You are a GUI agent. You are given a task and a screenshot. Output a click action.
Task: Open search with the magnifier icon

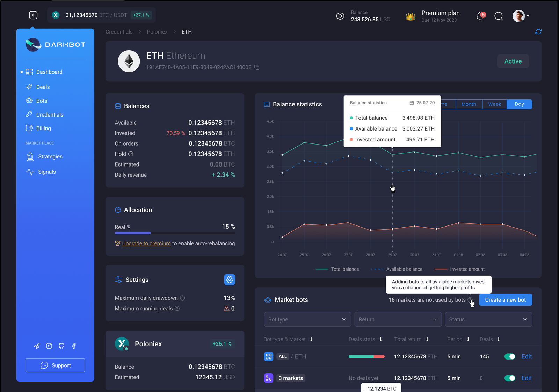tap(499, 16)
